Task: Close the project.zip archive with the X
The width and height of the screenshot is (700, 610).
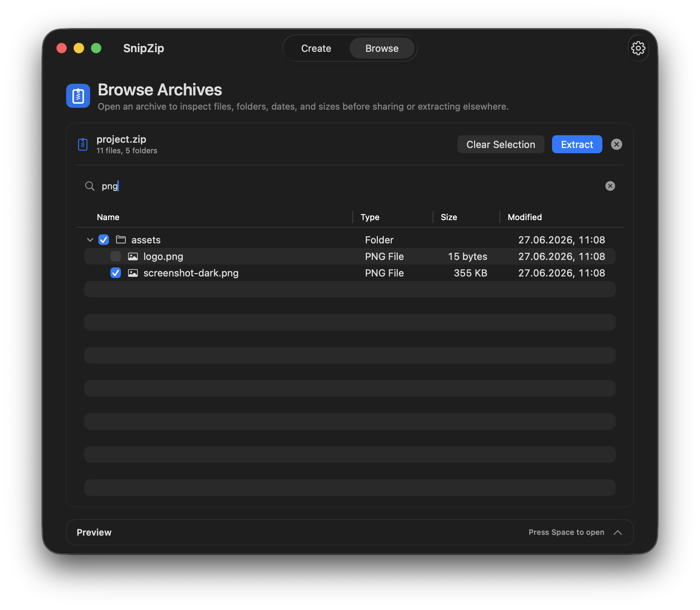Action: pos(616,145)
